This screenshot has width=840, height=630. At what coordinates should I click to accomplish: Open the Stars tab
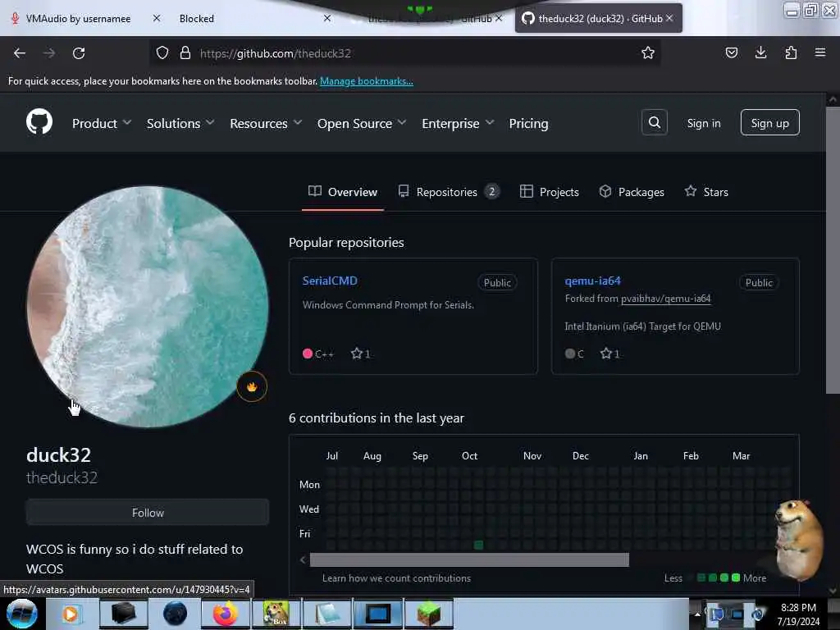(706, 192)
